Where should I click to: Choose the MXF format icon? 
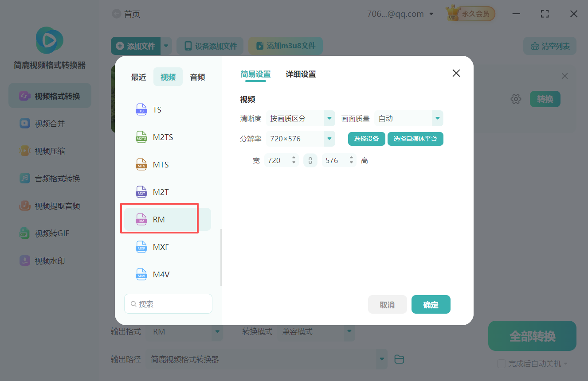tap(141, 247)
